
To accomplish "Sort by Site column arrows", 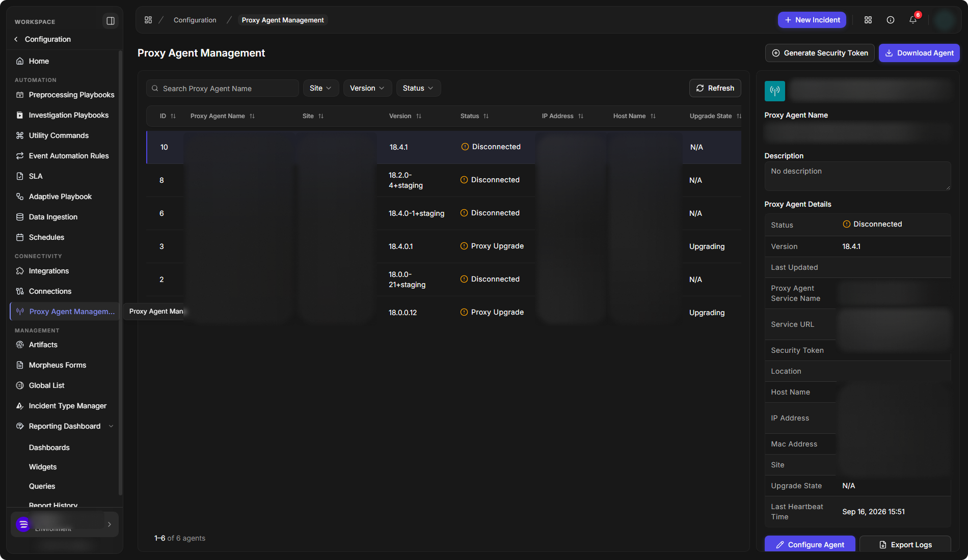I will click(x=321, y=116).
